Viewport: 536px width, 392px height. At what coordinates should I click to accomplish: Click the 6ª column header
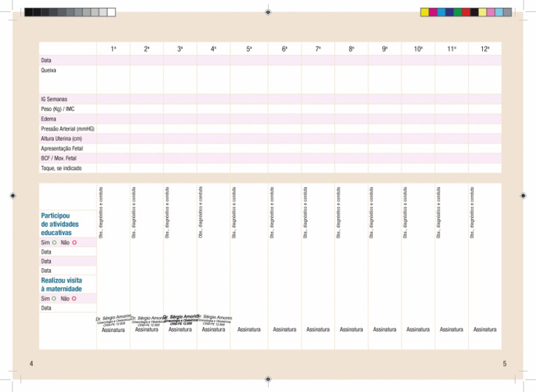pyautogui.click(x=285, y=49)
